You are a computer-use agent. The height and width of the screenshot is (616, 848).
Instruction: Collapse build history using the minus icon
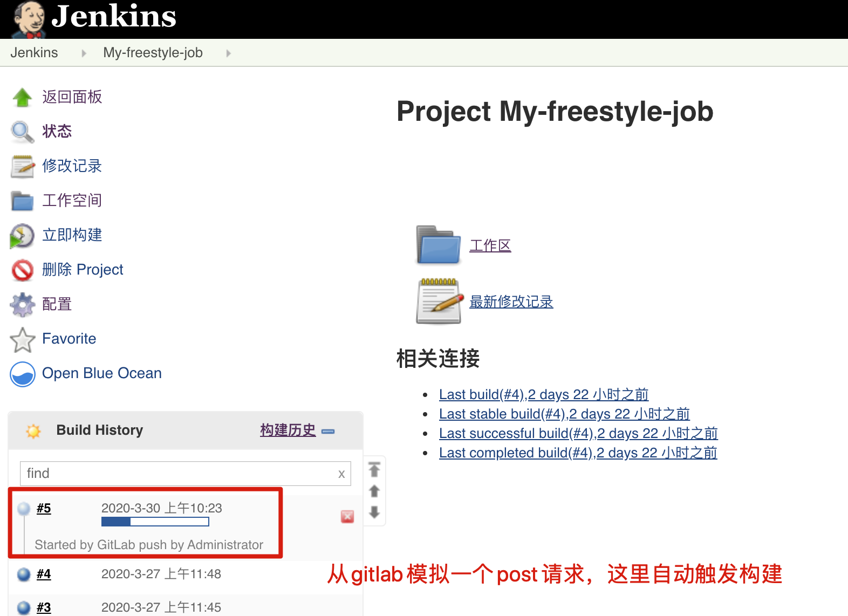click(x=328, y=432)
